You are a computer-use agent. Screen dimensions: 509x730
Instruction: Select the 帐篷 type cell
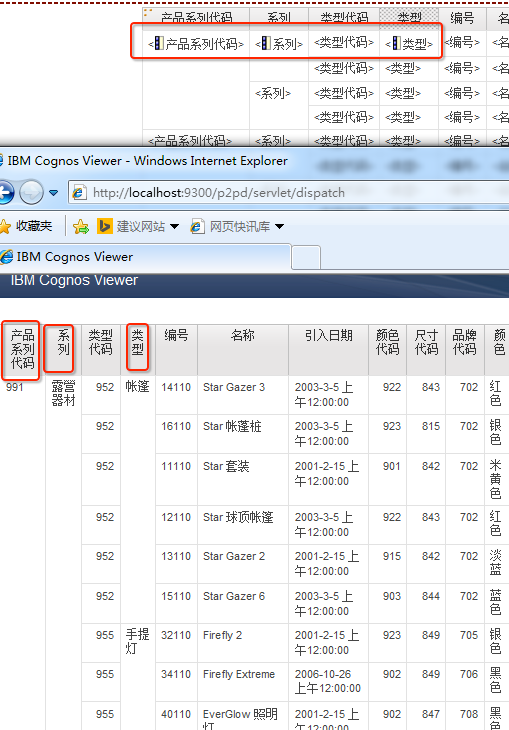[x=137, y=386]
